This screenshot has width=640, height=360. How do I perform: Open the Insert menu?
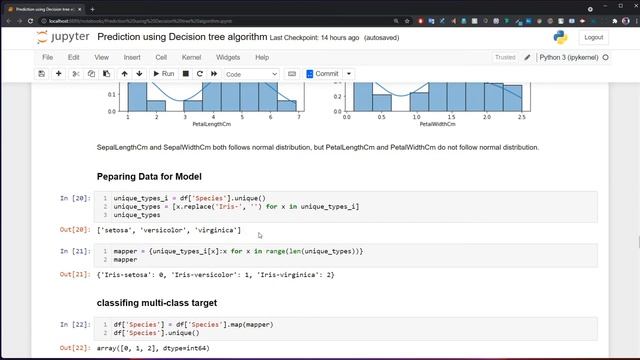pyautogui.click(x=132, y=58)
